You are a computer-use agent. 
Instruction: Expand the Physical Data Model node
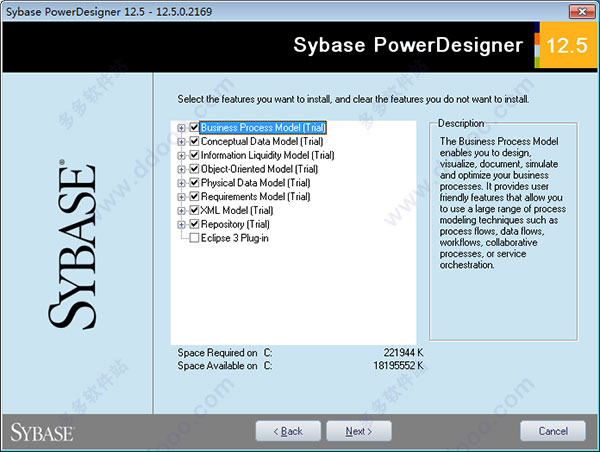[x=181, y=183]
